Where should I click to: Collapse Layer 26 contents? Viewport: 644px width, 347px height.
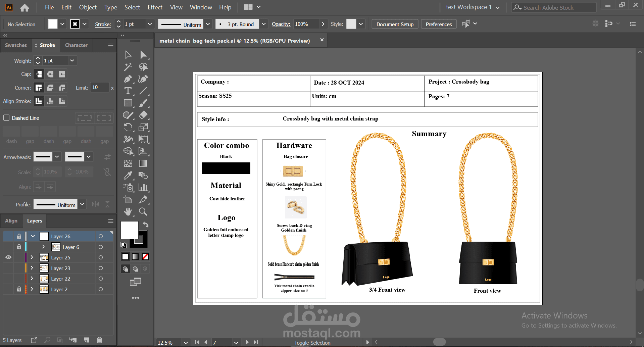[x=33, y=236]
